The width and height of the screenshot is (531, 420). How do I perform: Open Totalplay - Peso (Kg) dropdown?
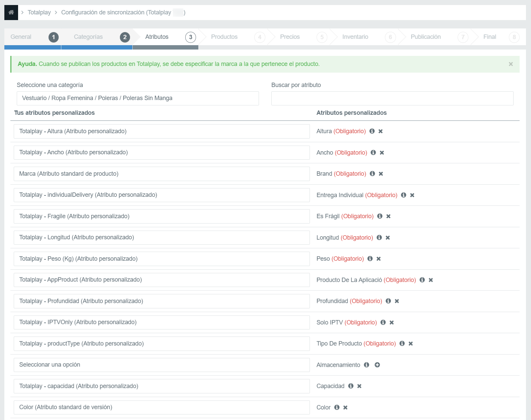point(162,259)
